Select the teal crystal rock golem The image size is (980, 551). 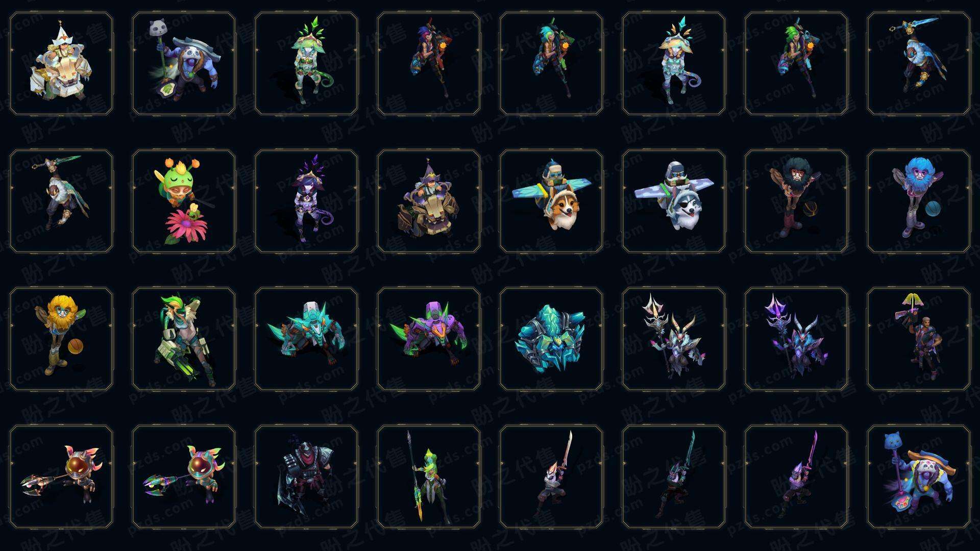pyautogui.click(x=551, y=339)
